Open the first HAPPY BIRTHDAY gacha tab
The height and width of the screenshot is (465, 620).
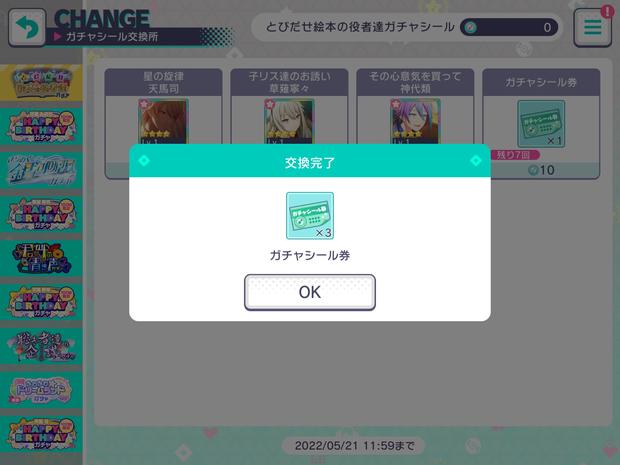pos(41,127)
